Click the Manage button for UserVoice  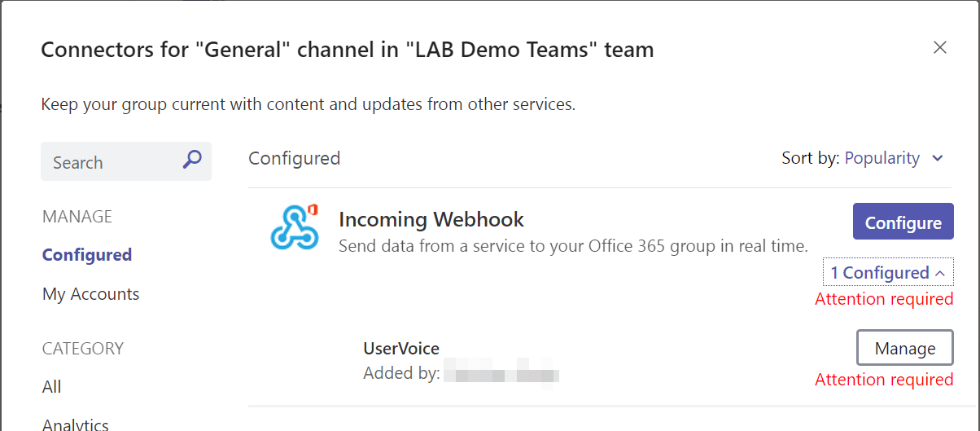coord(904,349)
